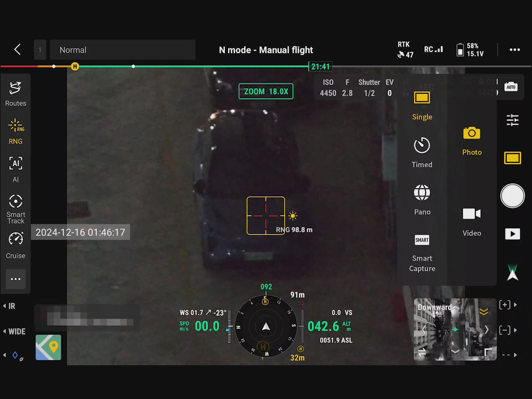Choose Smart Capture mode
Image resolution: width=532 pixels, height=399 pixels.
(x=422, y=252)
